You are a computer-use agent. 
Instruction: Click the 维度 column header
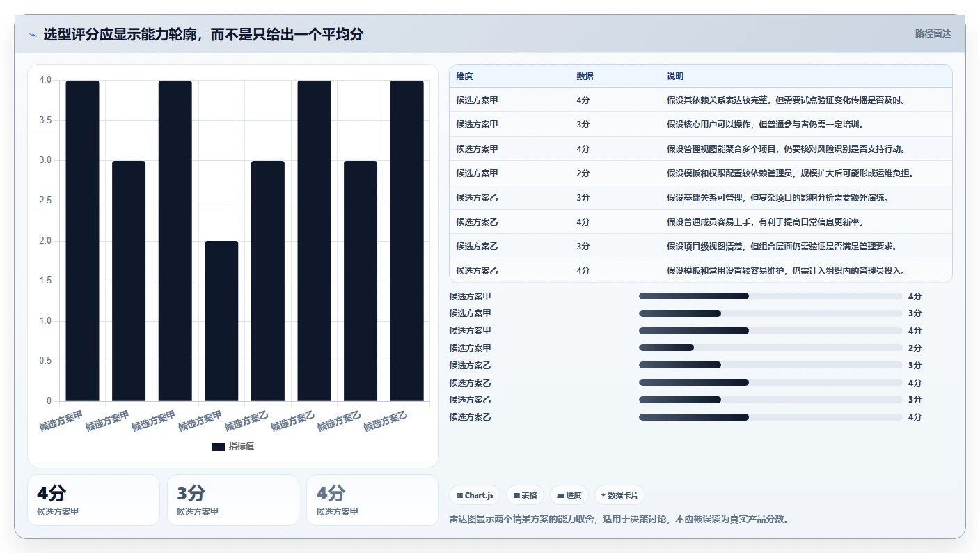point(464,77)
